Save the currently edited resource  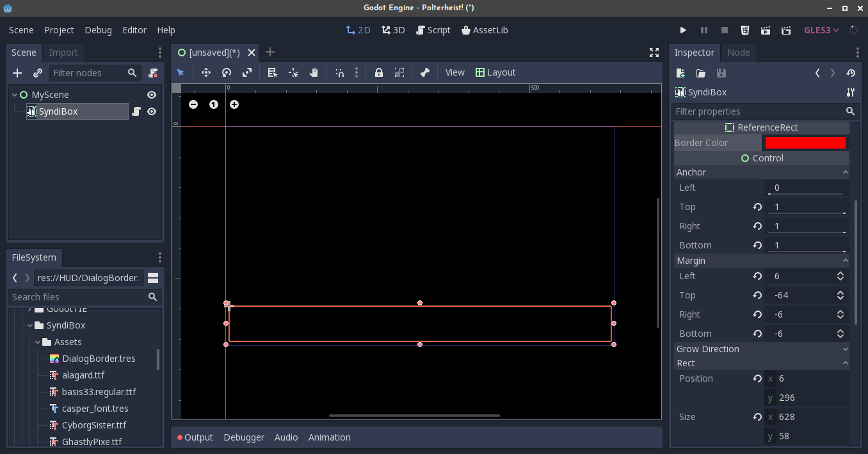pos(721,73)
